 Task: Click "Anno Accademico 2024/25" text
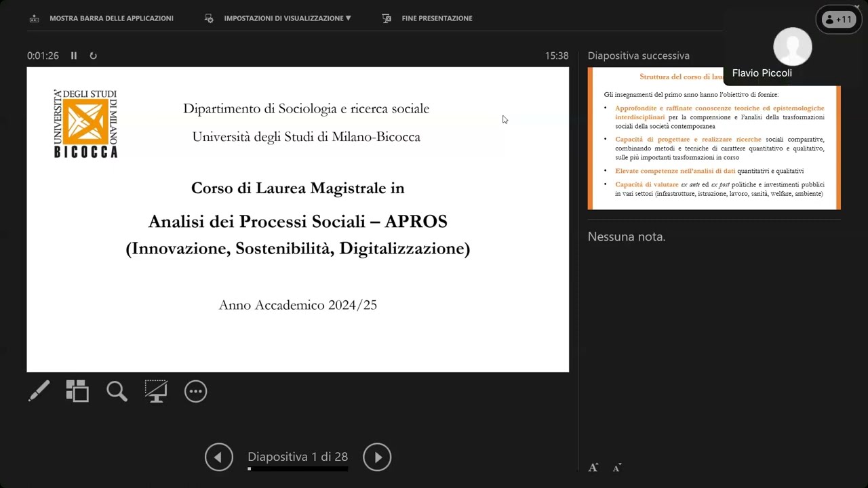[298, 305]
